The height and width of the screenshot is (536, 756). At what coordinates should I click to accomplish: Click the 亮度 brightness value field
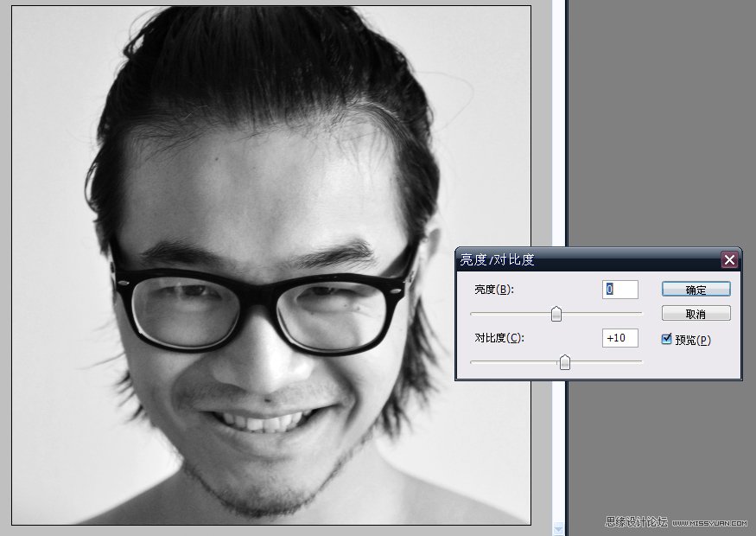(x=619, y=290)
